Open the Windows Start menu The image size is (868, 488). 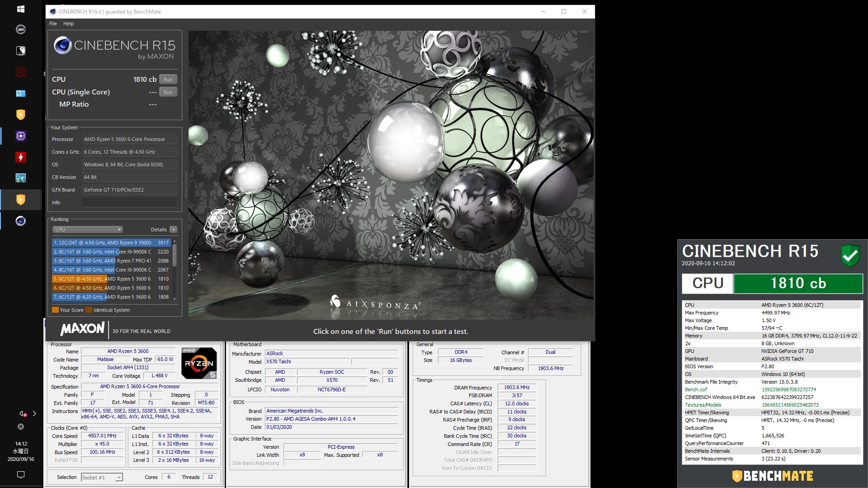(x=21, y=9)
